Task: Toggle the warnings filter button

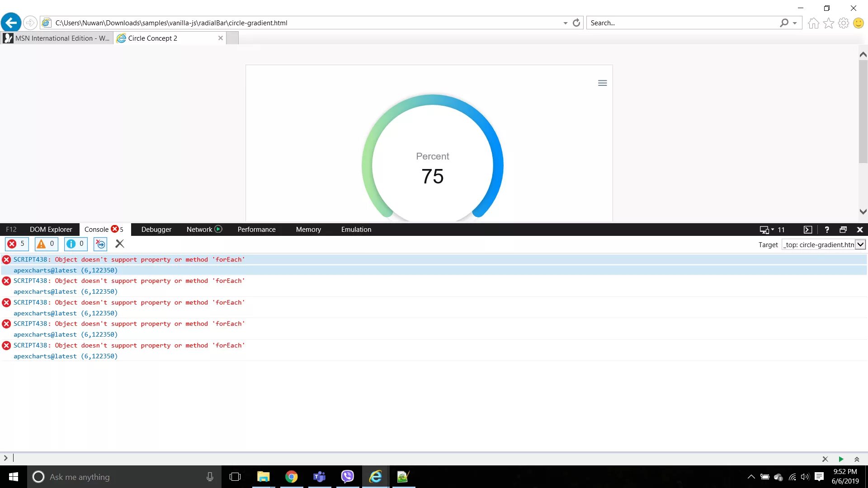Action: coord(46,244)
